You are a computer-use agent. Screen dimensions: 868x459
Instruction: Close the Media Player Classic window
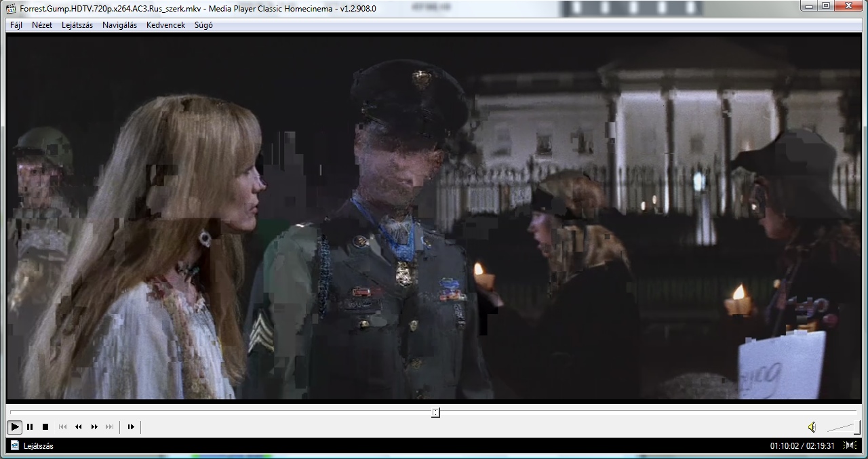tap(849, 6)
